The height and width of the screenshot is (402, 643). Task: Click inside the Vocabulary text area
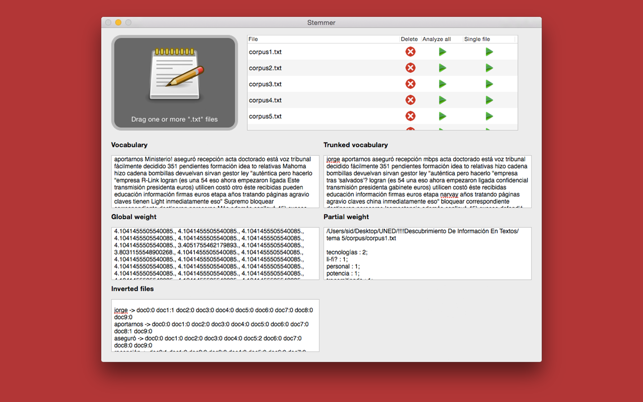215,181
